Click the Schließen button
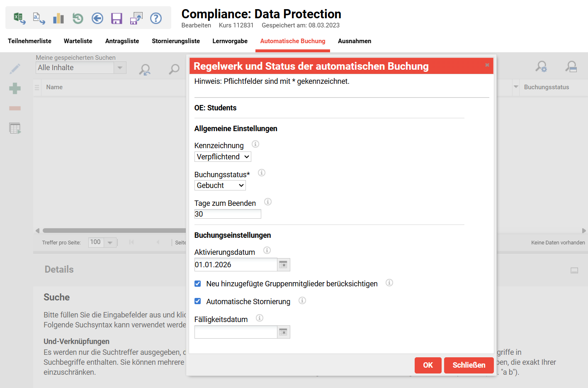This screenshot has height=388, width=588. 469,365
